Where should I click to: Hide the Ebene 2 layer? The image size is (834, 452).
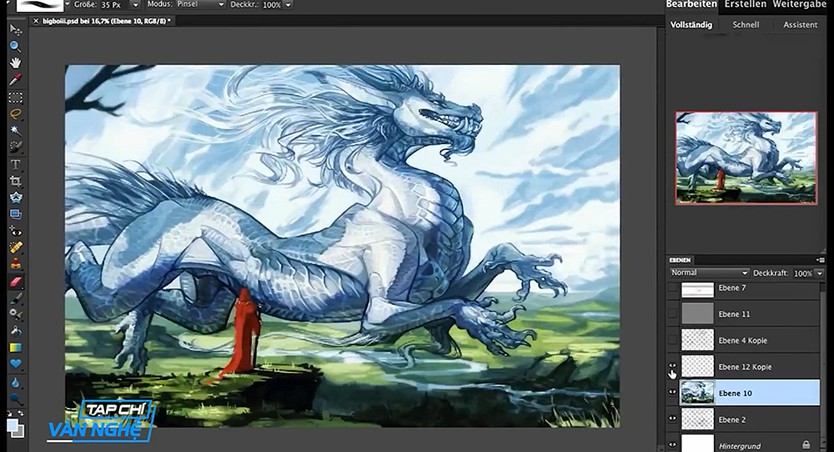[672, 418]
